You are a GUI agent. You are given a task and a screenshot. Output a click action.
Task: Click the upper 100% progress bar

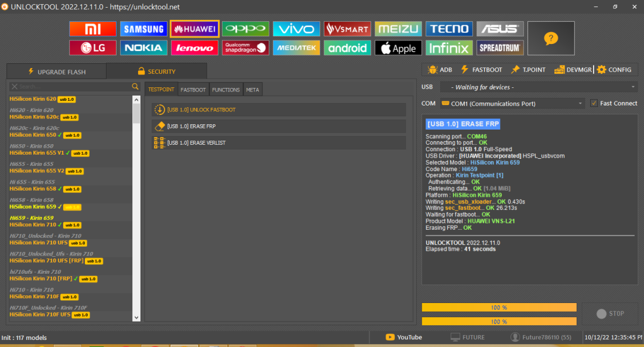point(499,308)
